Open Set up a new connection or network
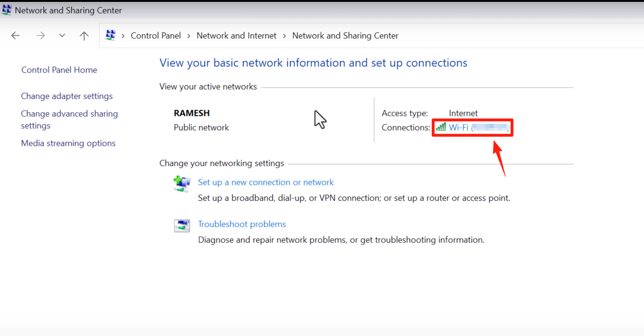Screen dimensions: 644x336 (266, 182)
